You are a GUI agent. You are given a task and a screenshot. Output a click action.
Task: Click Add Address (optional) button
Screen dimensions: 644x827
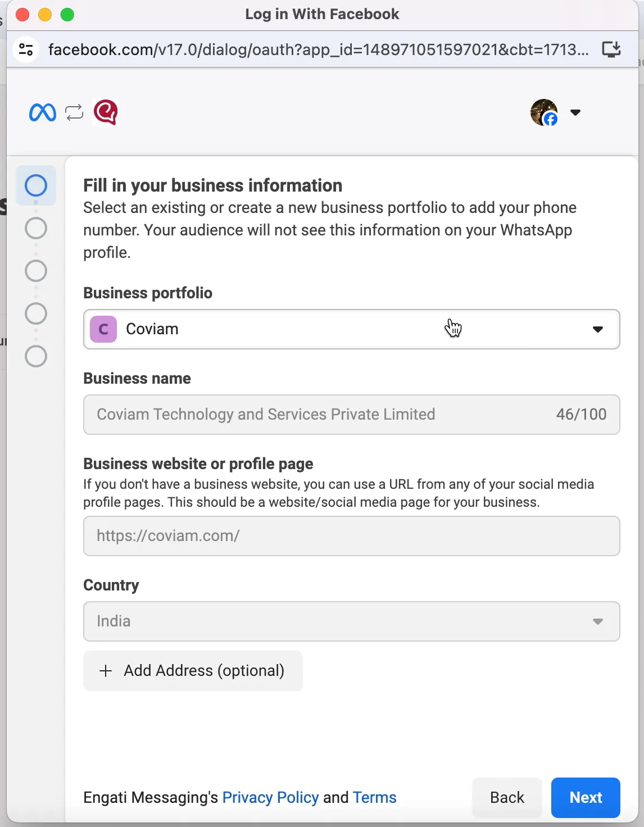coord(193,671)
